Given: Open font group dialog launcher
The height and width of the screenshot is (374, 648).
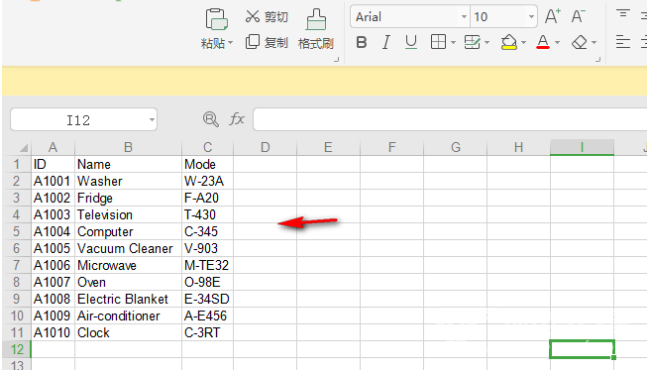Looking at the screenshot, I should click(598, 60).
